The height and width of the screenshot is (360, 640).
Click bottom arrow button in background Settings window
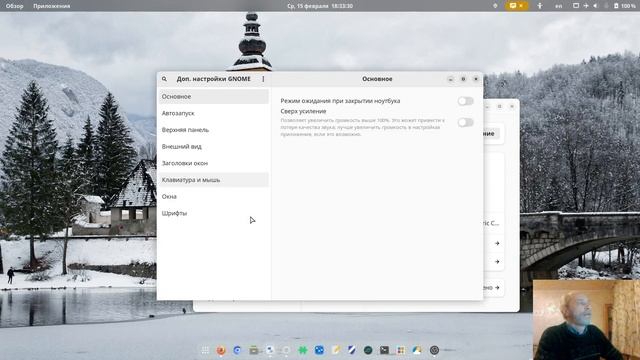click(497, 288)
